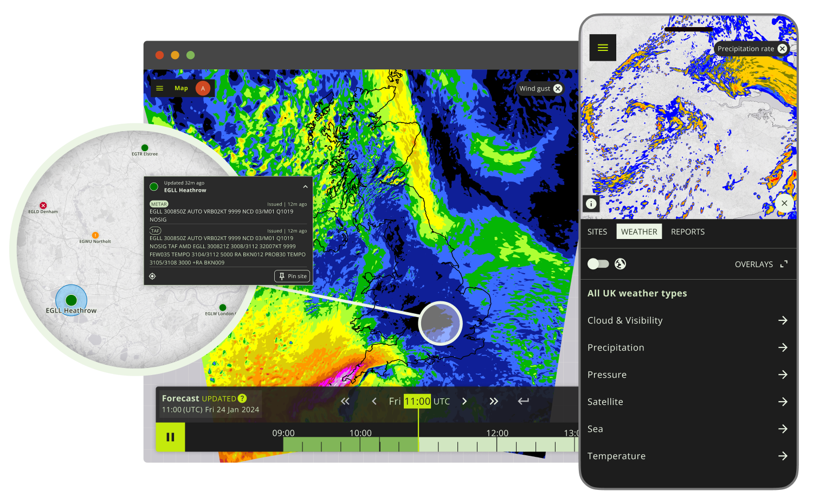
Task: Switch to the REPORTS tab
Action: [x=687, y=231]
